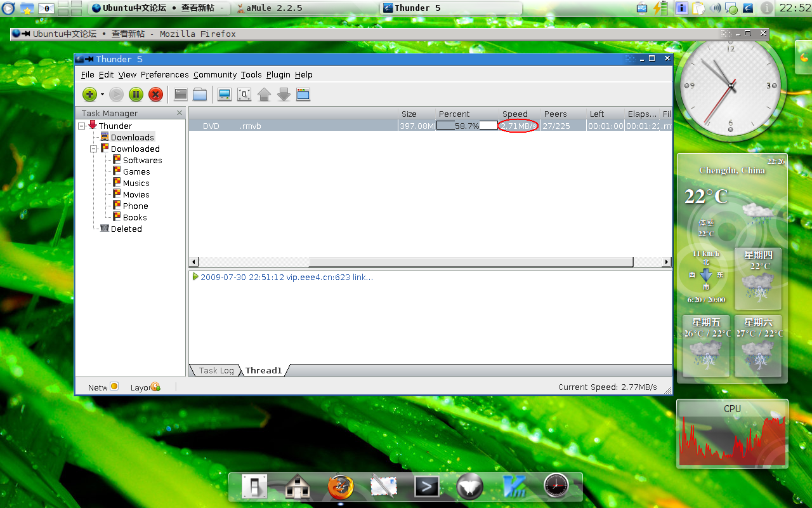Open the File menu

click(88, 74)
